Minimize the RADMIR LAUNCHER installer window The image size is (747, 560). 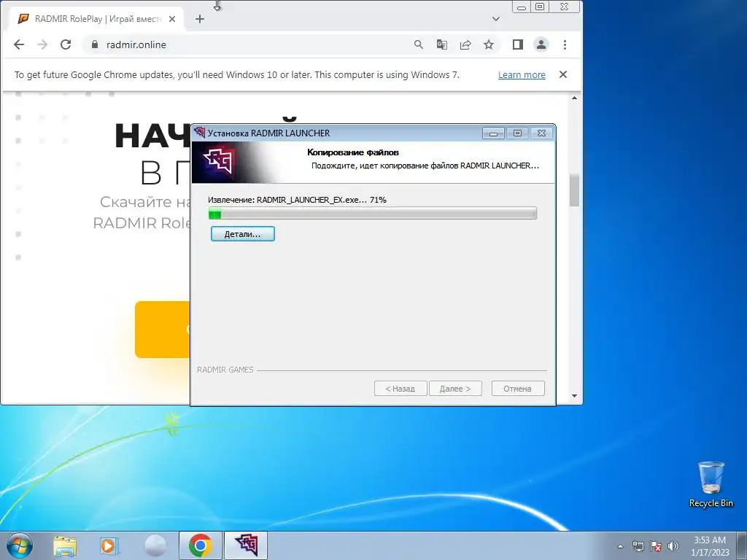tap(493, 133)
